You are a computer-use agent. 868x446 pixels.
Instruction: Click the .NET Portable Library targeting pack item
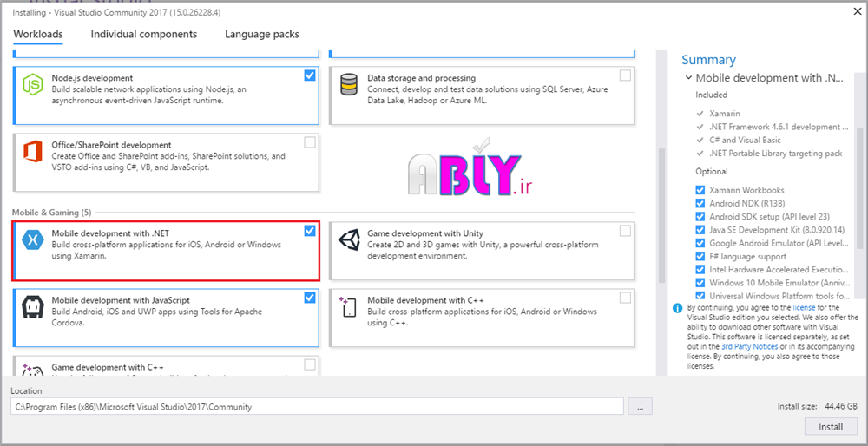[x=775, y=154]
